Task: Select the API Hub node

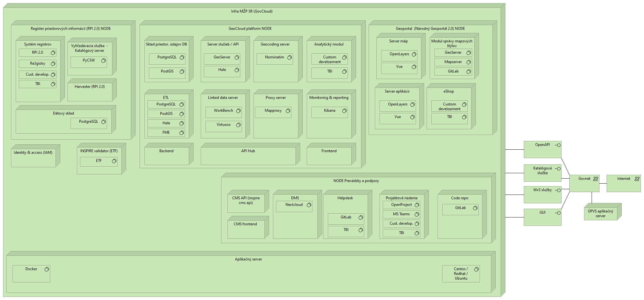Action: click(x=250, y=154)
